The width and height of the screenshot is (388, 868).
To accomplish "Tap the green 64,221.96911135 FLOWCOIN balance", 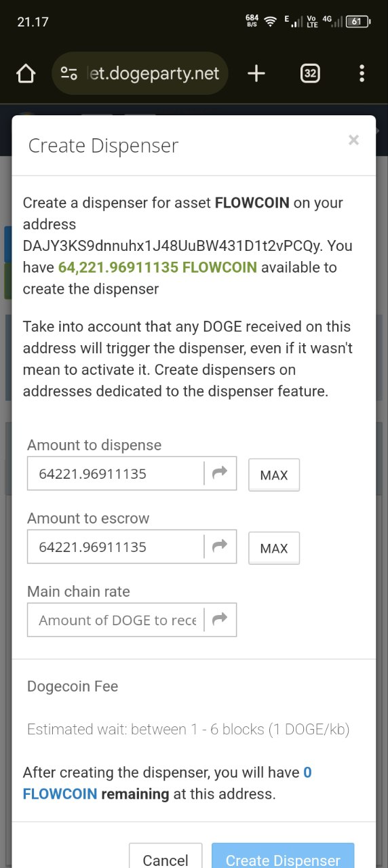I will tap(157, 267).
